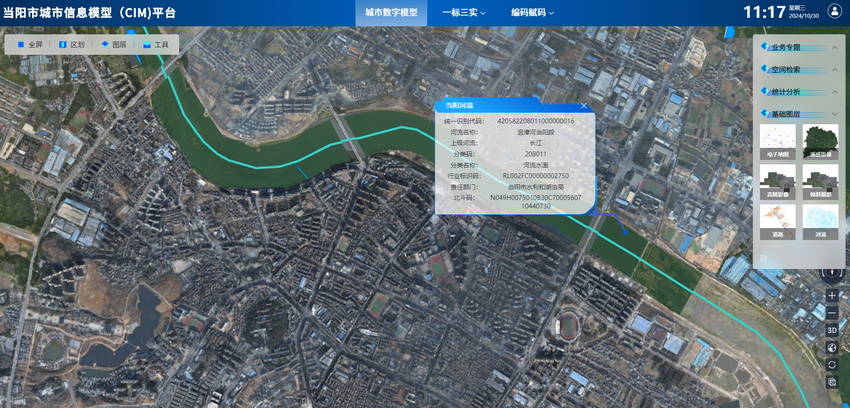Open the 工具 toolbox button
850x408 pixels.
coord(155,45)
